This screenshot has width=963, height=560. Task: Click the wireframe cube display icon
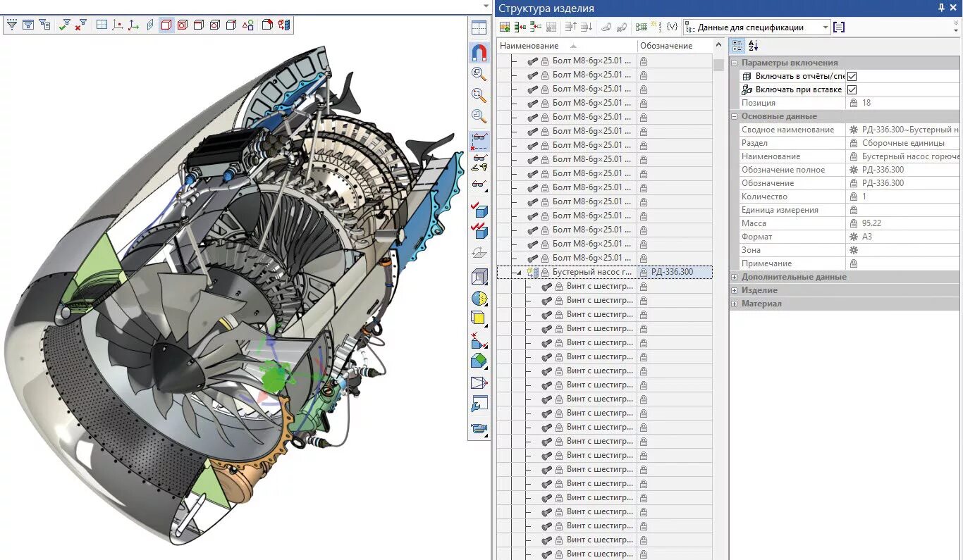coord(479,277)
